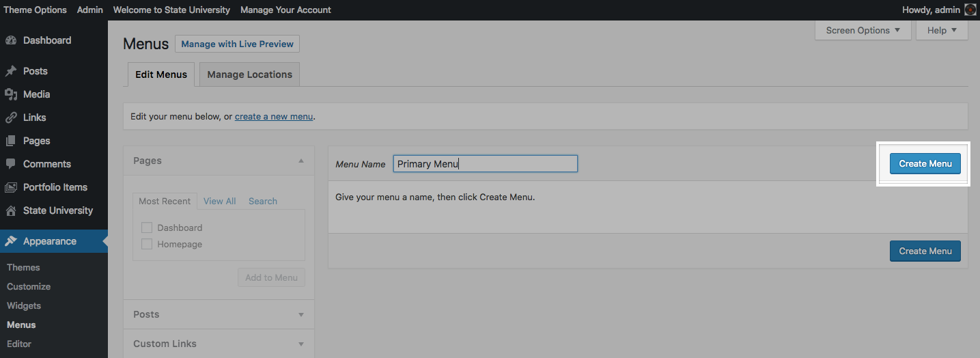980x358 pixels.
Task: Go to Pages sidebar label
Action: point(37,141)
